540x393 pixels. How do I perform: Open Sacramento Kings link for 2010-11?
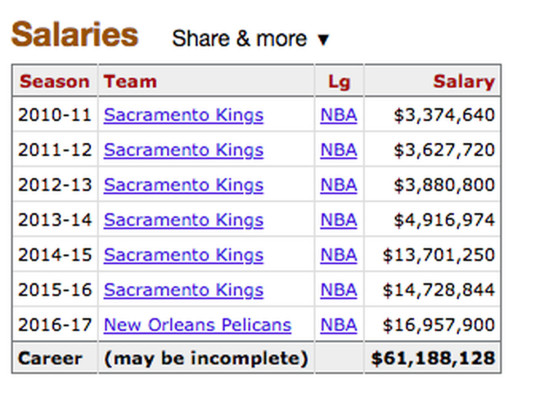[x=184, y=115]
